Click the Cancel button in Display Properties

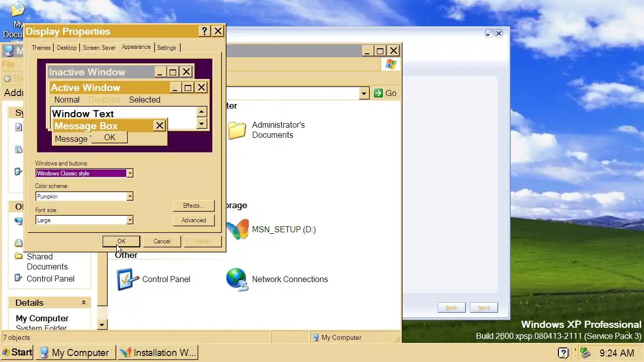(x=162, y=241)
